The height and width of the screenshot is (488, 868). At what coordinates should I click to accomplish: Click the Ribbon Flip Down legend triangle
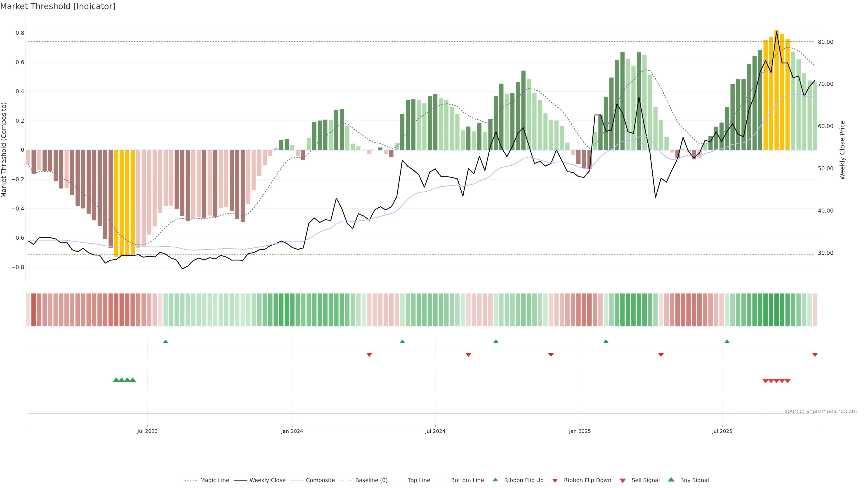click(x=555, y=480)
